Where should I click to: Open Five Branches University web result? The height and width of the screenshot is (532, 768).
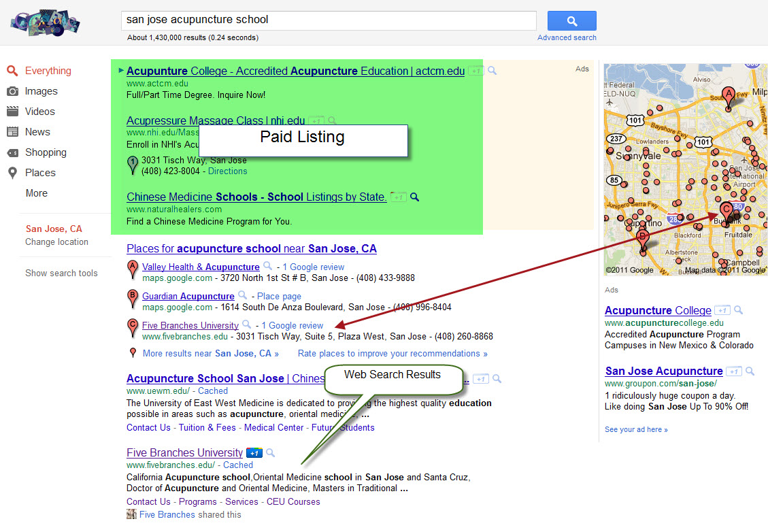[x=184, y=452]
